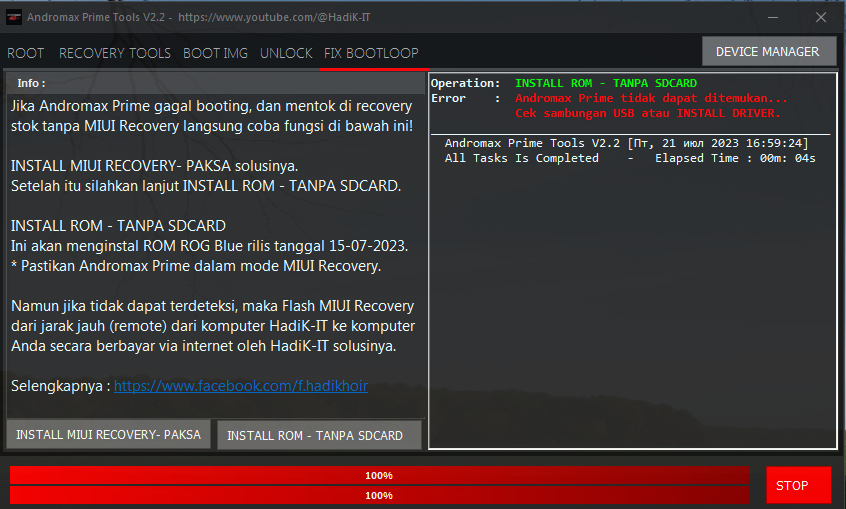The width and height of the screenshot is (846, 509).
Task: Click INSTALL ROM - TANPA SDCARD button
Action: 318,435
